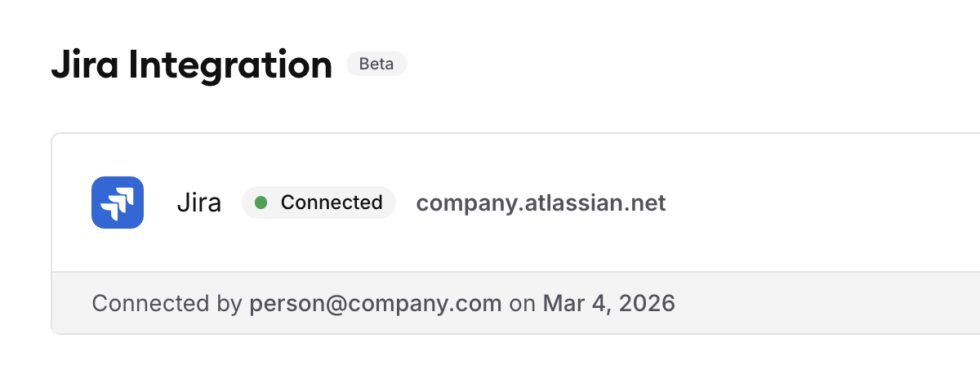
Task: Select the Beta badge next to heading
Action: [x=376, y=64]
